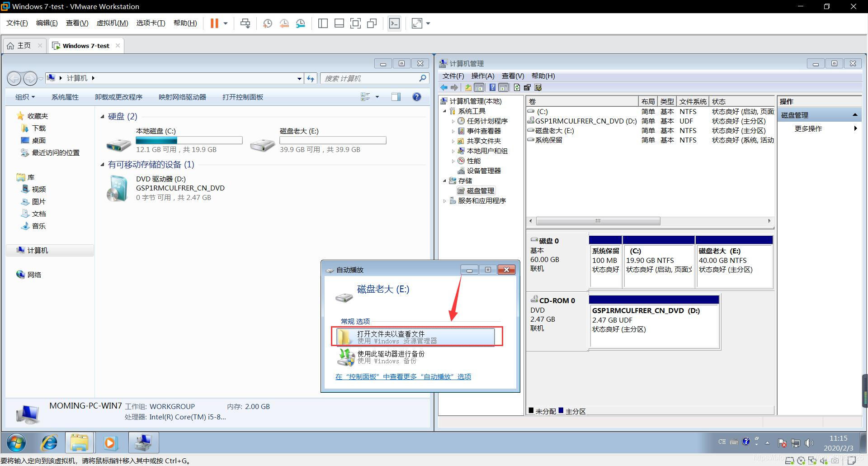The width and height of the screenshot is (868, 466).
Task: Collapse the 存储 tree node
Action: click(444, 181)
